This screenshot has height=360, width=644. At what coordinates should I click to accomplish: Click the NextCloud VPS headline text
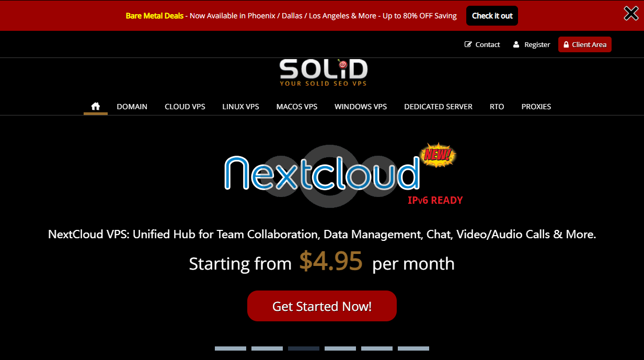(322, 234)
